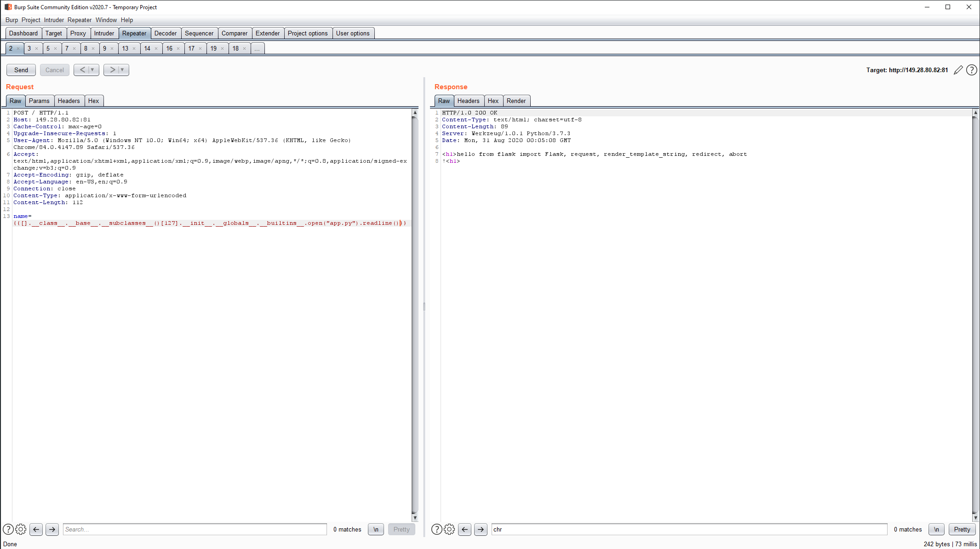Viewport: 980px width, 549px height.
Task: Click request search help icon
Action: [x=8, y=529]
